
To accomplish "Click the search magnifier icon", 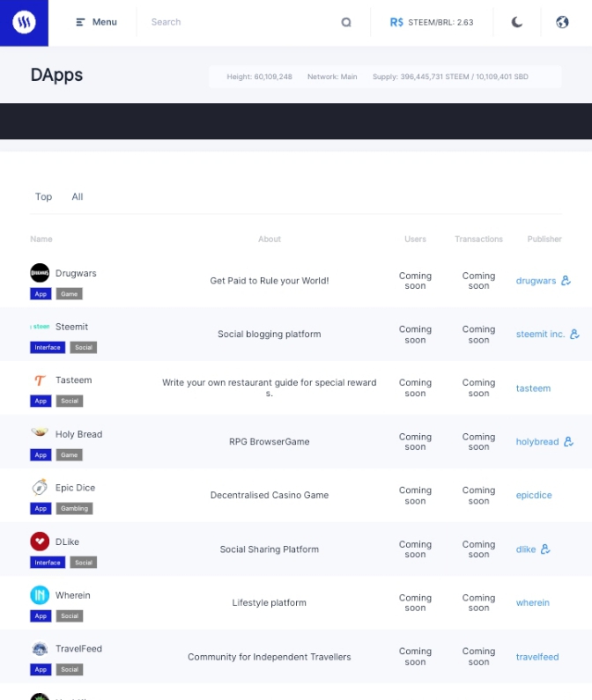I will [346, 22].
